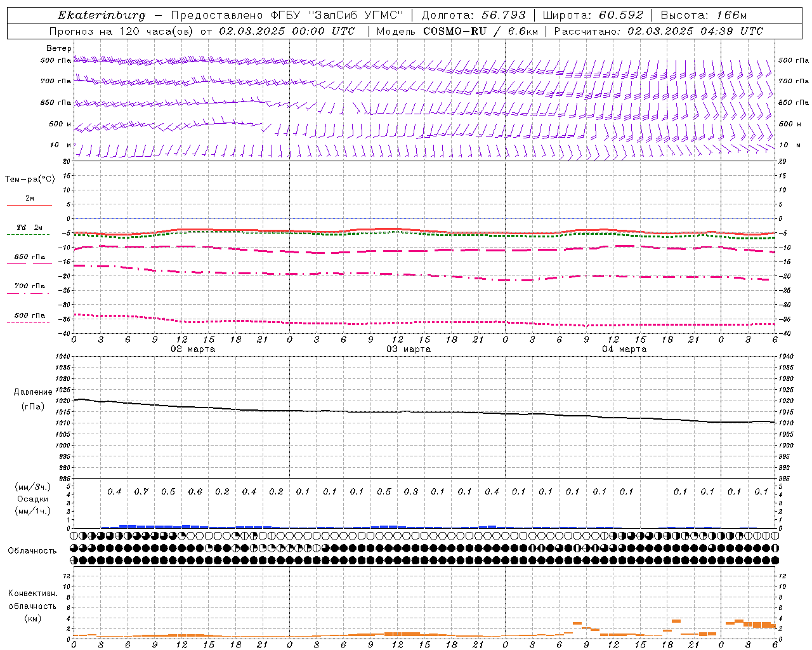Click the "Высота: 166м" elevation text
812x650 pixels.
[x=704, y=15]
